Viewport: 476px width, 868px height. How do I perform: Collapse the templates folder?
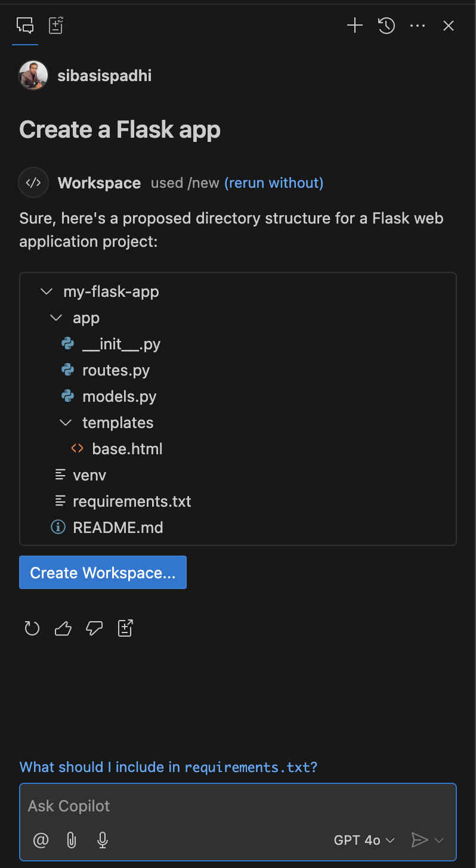(66, 423)
